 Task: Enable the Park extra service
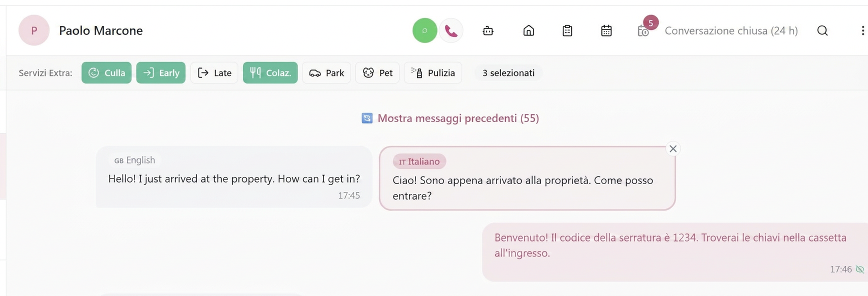pos(326,72)
